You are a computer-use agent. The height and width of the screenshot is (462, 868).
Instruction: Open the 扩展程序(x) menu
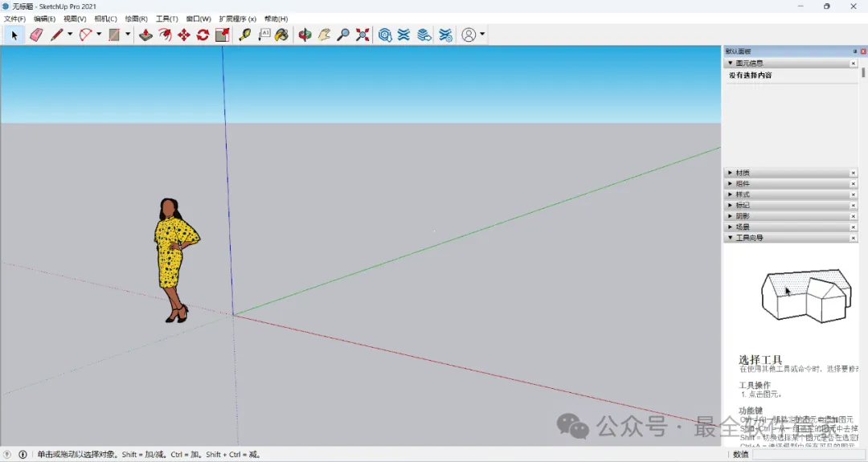tap(237, 18)
